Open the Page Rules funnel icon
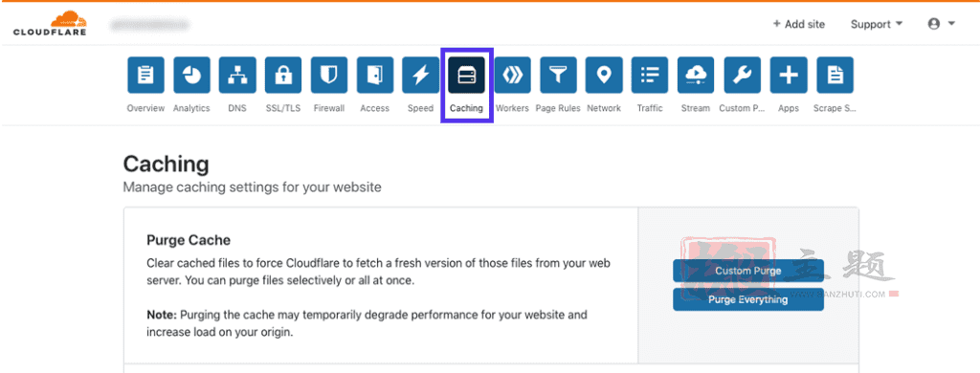 point(558,75)
